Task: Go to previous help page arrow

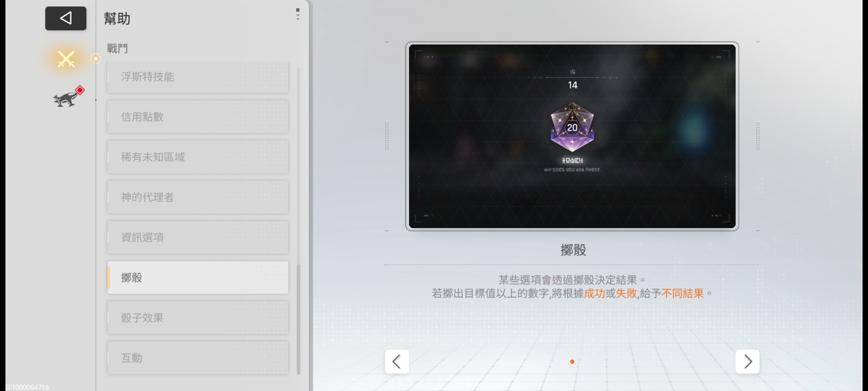Action: click(x=397, y=361)
